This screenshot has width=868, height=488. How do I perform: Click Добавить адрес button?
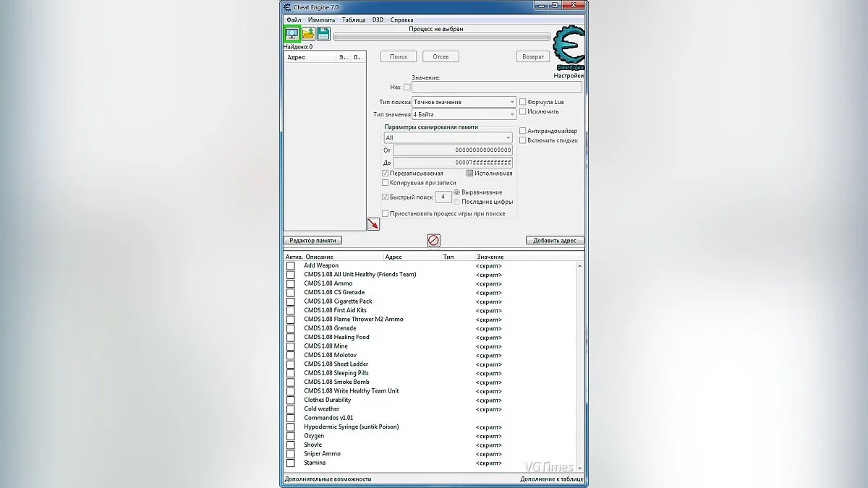[x=555, y=240]
